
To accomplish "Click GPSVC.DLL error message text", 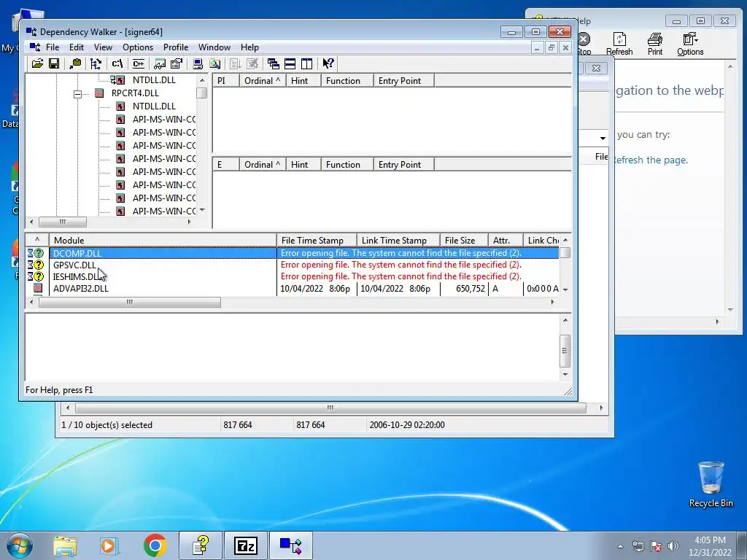I will tap(401, 265).
